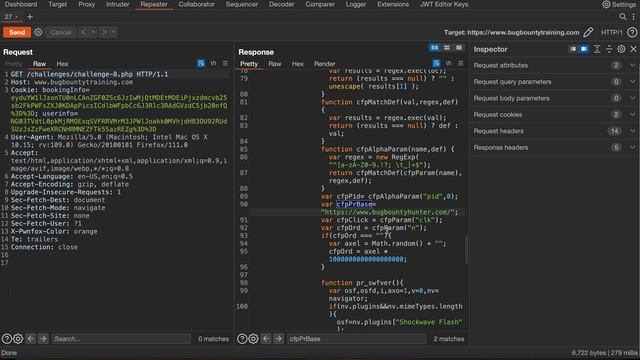Viewport: 640px width, 360px height.
Task: Select Request Raw view tab
Action: pos(39,64)
